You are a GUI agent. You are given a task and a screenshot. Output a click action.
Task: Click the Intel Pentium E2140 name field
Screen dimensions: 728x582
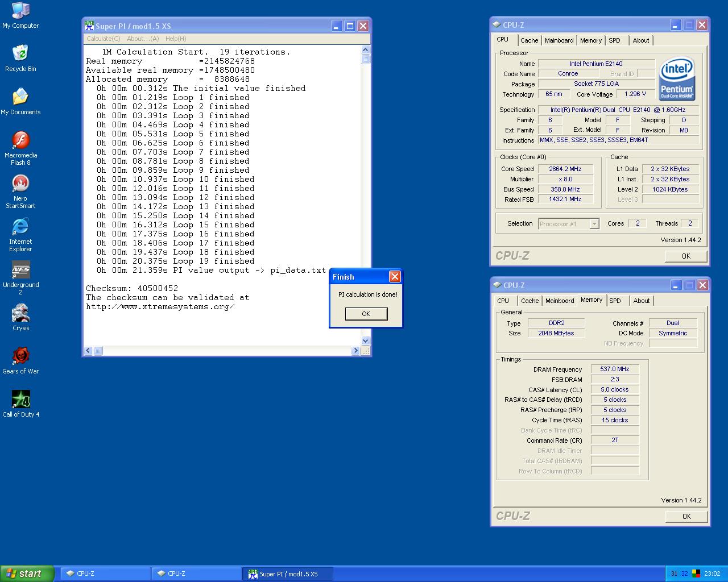coord(596,64)
